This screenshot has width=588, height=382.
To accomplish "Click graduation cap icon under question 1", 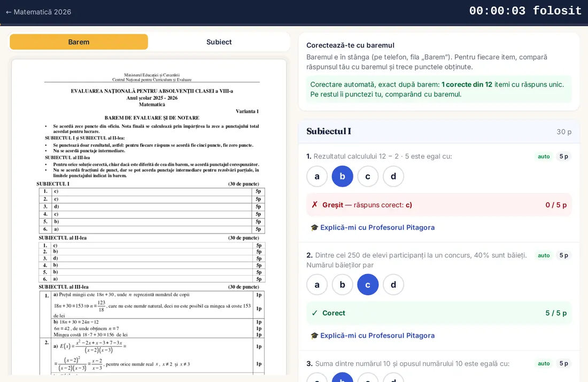I will click(x=314, y=228).
